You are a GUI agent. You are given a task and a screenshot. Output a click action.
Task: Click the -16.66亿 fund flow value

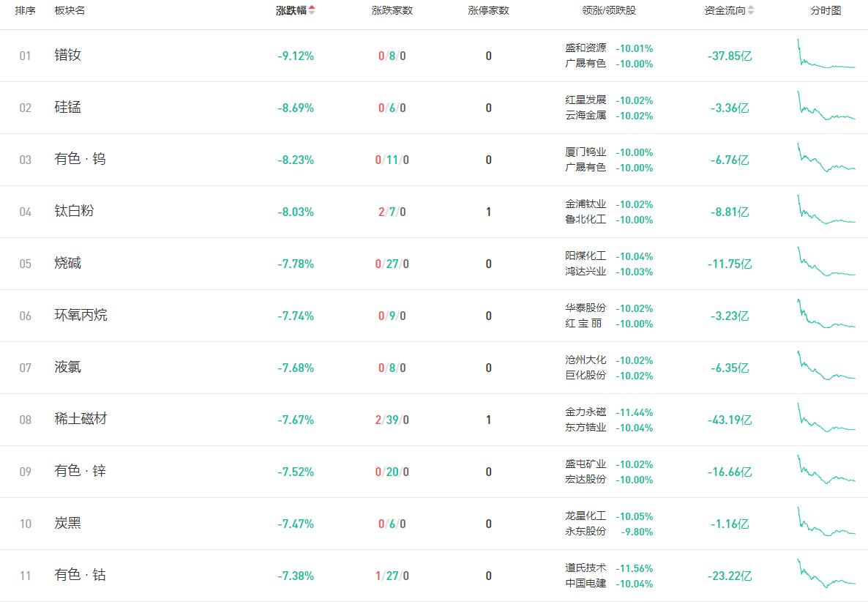[x=730, y=472]
